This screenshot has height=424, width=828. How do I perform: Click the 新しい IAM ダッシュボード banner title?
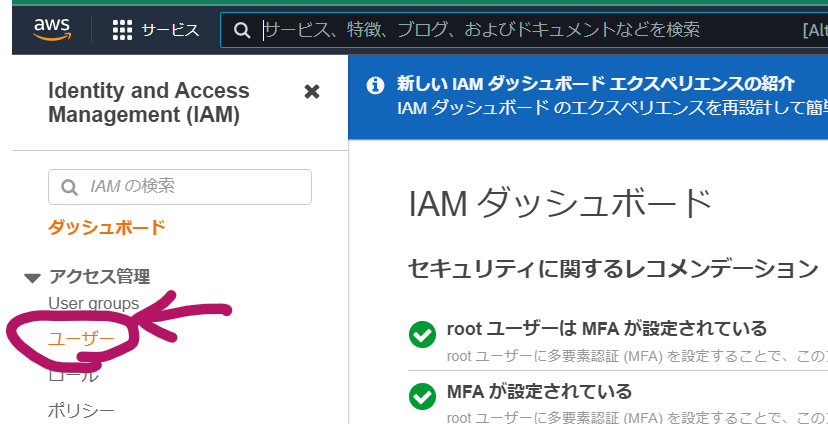pyautogui.click(x=596, y=83)
